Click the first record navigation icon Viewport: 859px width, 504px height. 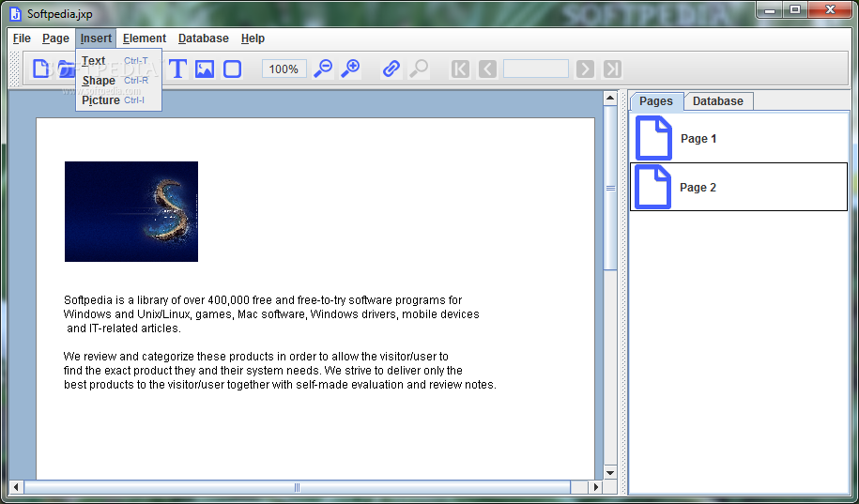460,69
